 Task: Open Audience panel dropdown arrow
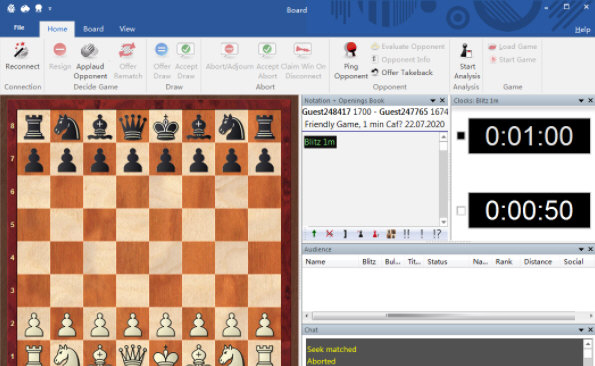pyautogui.click(x=581, y=249)
